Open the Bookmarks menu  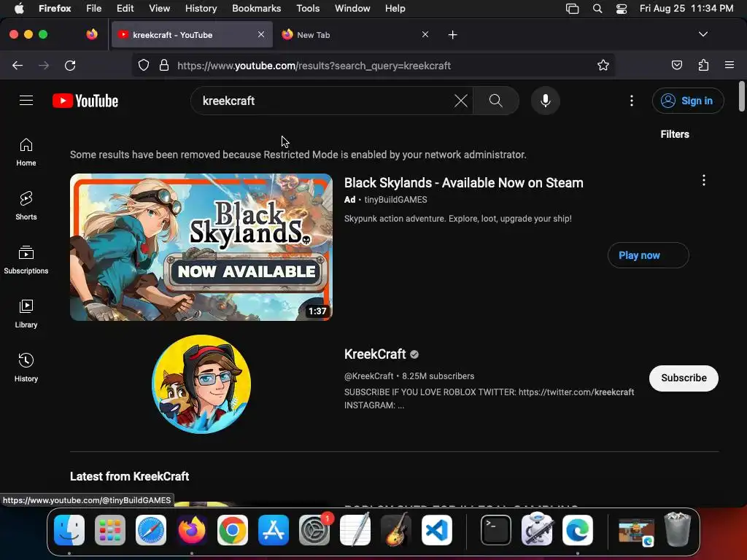[x=256, y=9]
